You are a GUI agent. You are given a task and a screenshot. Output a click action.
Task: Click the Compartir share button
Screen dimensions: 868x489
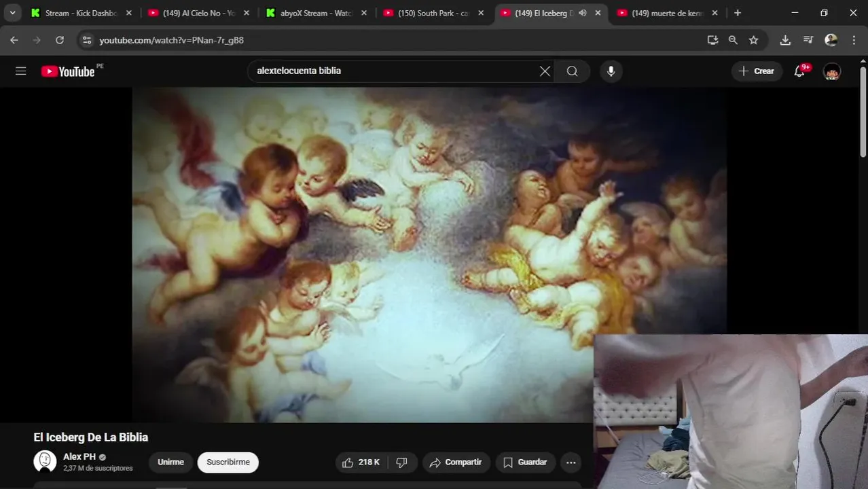tap(456, 463)
